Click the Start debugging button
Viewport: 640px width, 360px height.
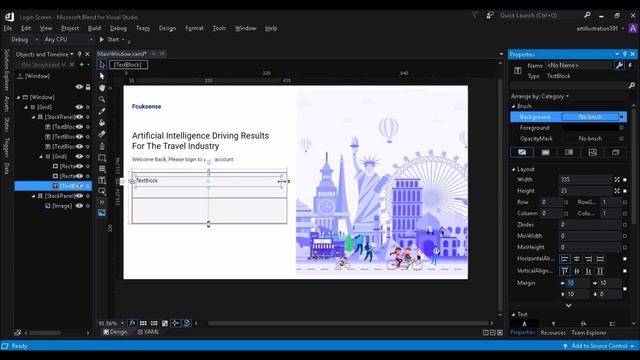click(109, 40)
